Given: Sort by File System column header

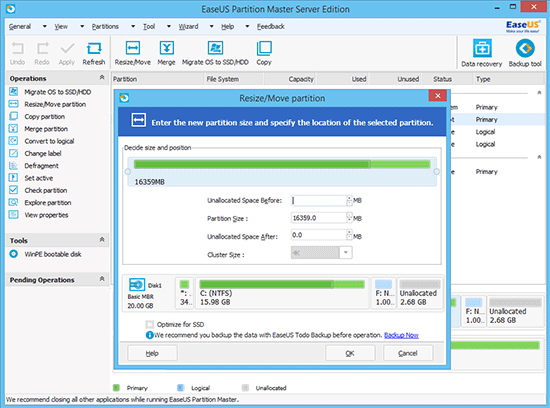Looking at the screenshot, I should pyautogui.click(x=233, y=79).
